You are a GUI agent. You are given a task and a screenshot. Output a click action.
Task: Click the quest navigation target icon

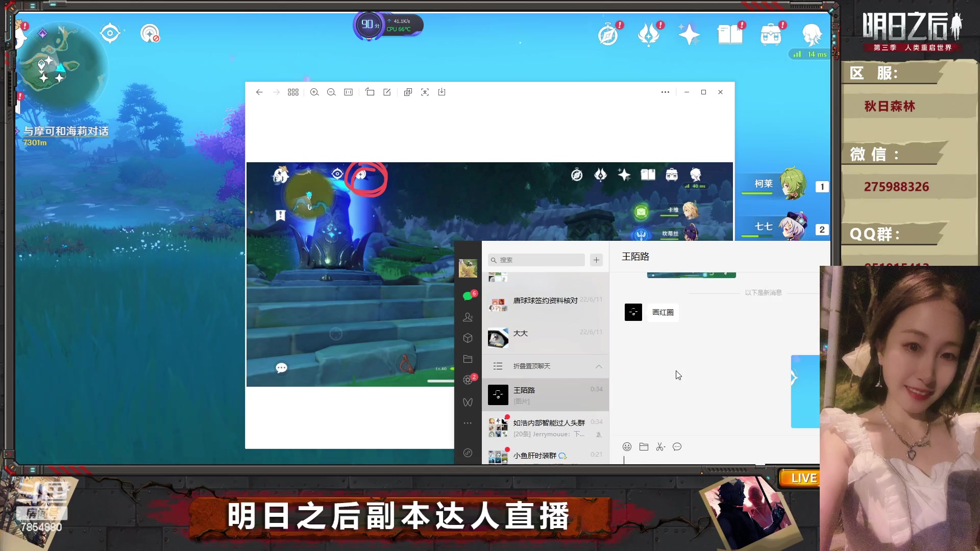(110, 34)
